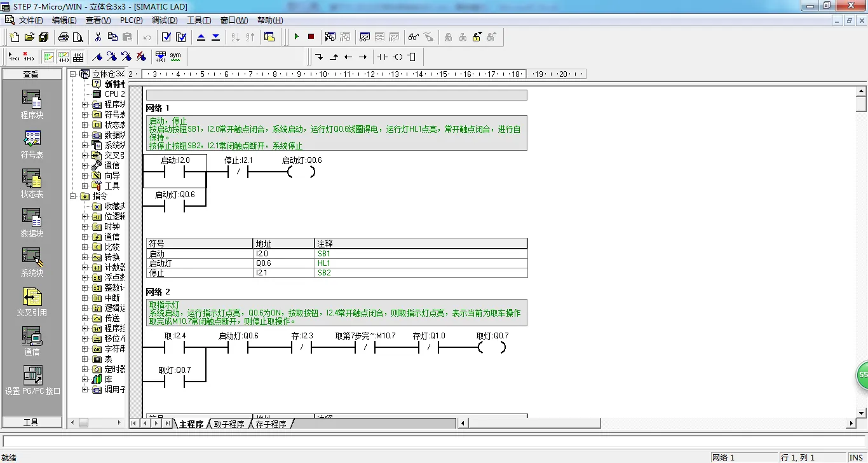The height and width of the screenshot is (463, 868).
Task: Insert a network with the insert-network icon
Action: [14, 57]
